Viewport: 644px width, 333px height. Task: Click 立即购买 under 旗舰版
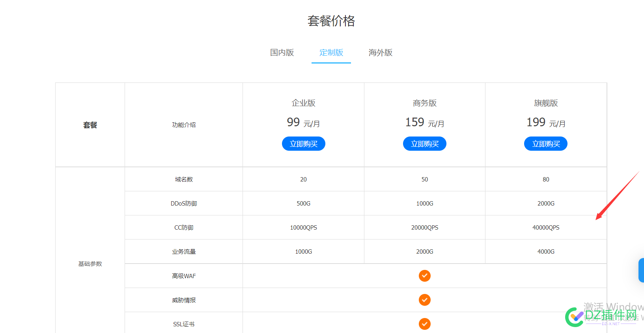point(546,144)
